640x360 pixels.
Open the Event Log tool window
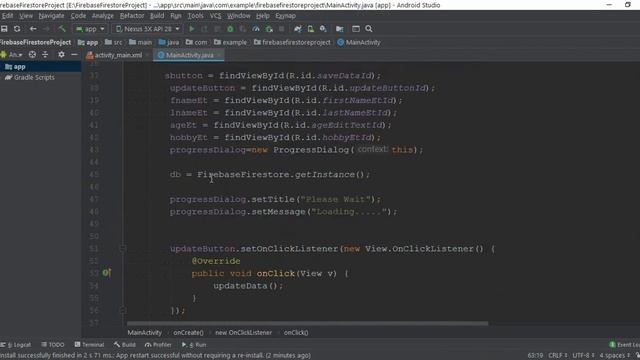click(624, 345)
